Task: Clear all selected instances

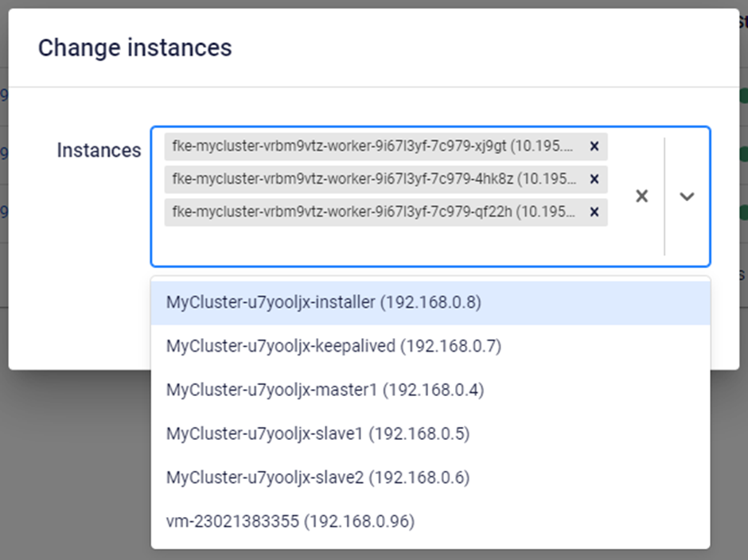Action: pyautogui.click(x=641, y=196)
